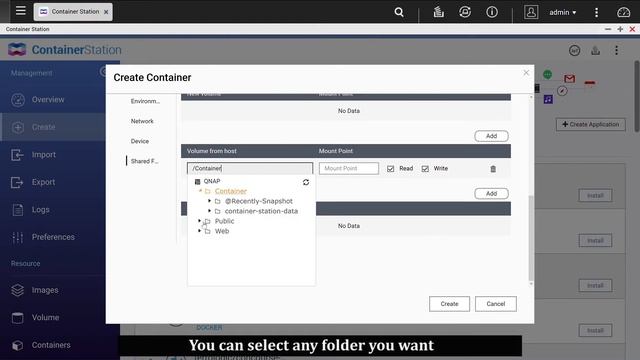Click Cancel in Create Container dialog

(496, 304)
